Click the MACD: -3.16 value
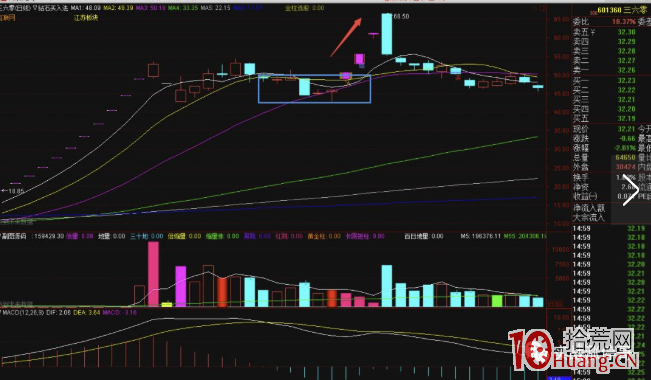Image resolution: width=651 pixels, height=380 pixels. (120, 312)
